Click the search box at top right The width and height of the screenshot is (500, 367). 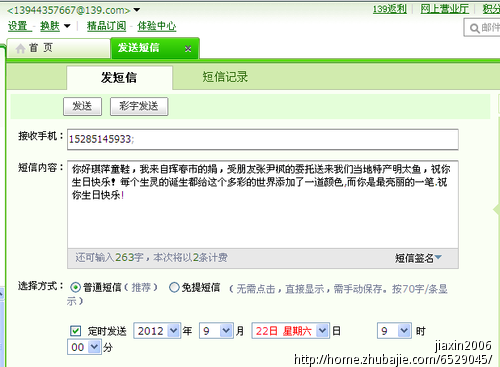(482, 28)
